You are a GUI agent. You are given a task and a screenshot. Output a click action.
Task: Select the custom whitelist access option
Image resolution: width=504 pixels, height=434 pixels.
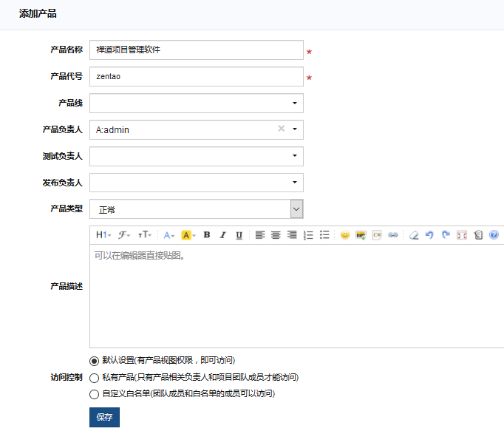[x=94, y=394]
